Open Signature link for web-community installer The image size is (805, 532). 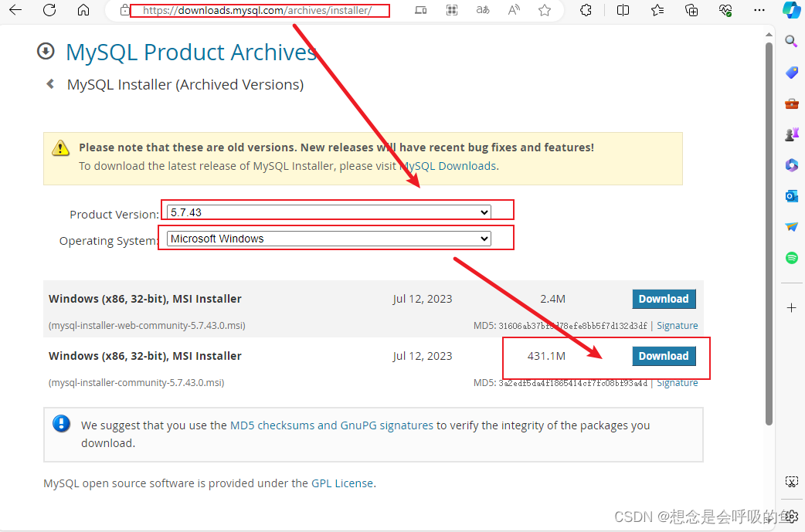(x=678, y=326)
